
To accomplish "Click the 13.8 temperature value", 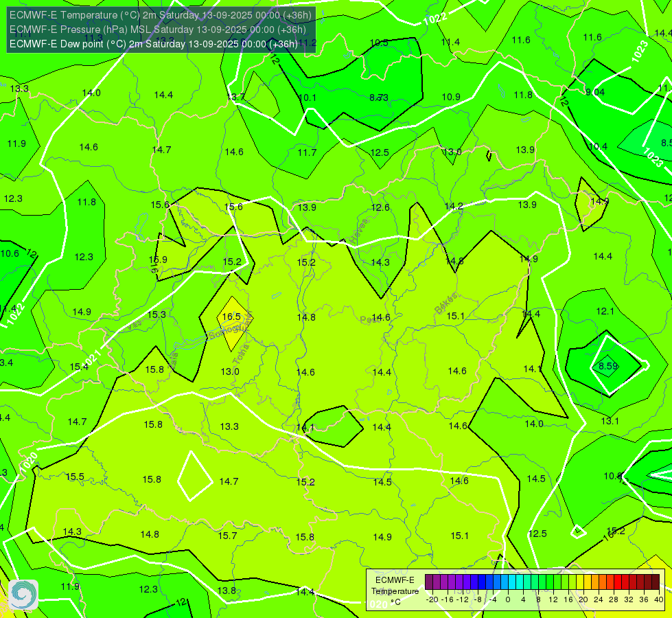I will tap(227, 591).
